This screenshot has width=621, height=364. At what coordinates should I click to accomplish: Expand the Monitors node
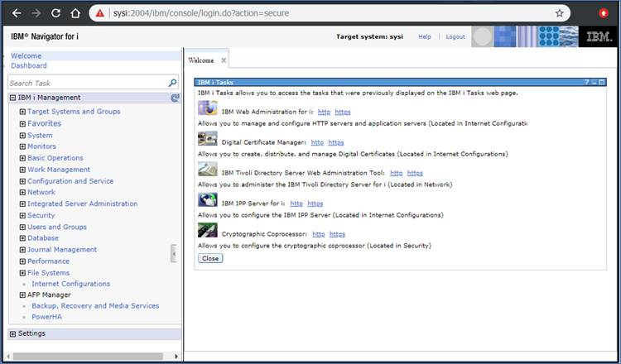click(x=22, y=146)
